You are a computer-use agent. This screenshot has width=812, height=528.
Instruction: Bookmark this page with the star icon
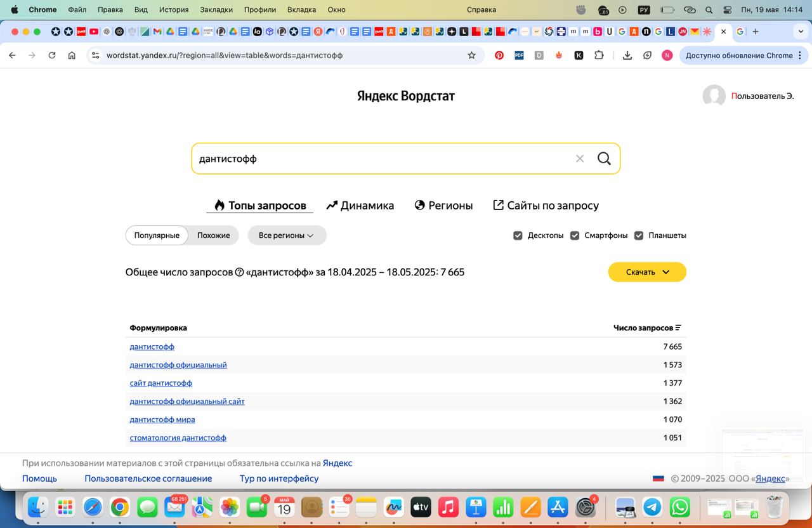[471, 55]
